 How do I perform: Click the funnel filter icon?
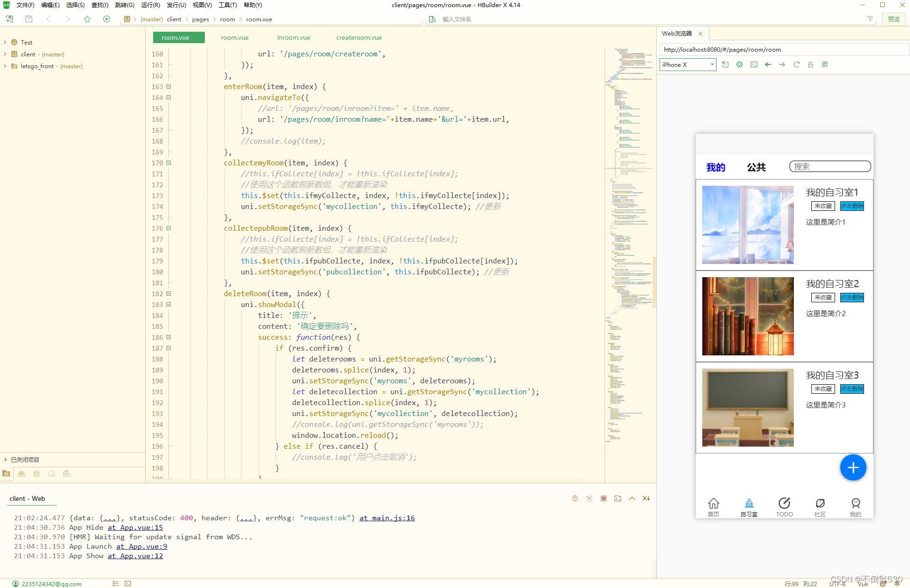coord(870,19)
